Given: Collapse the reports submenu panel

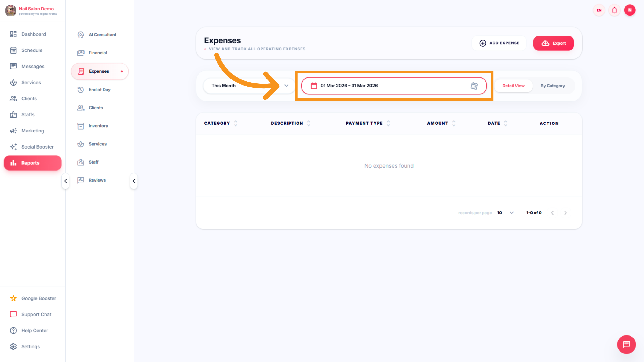Looking at the screenshot, I should tap(134, 181).
